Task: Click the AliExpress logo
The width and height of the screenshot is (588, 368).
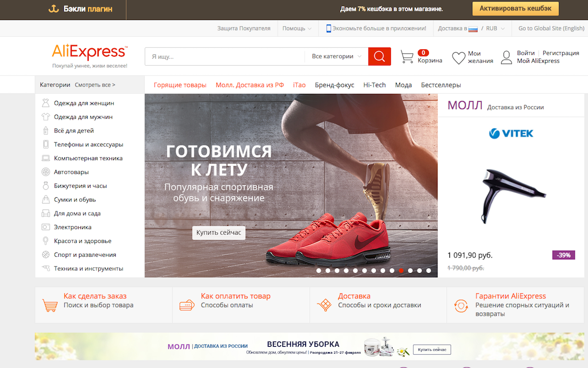Action: pos(90,52)
